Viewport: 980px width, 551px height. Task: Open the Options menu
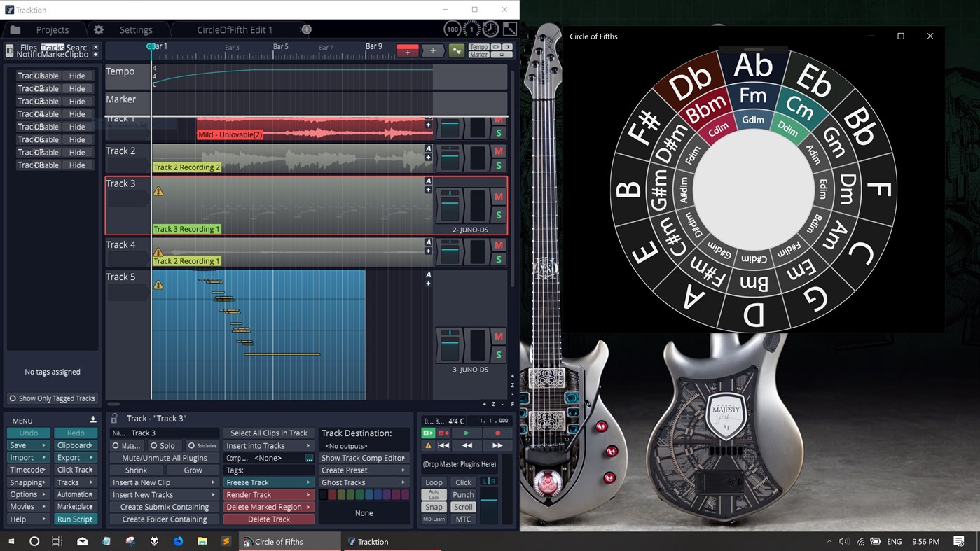coord(28,494)
